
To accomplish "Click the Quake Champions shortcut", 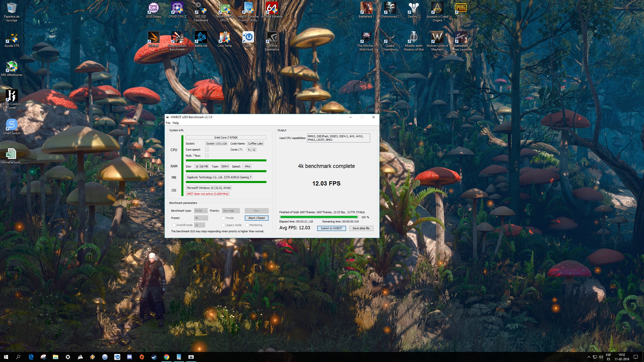I will coord(390,41).
